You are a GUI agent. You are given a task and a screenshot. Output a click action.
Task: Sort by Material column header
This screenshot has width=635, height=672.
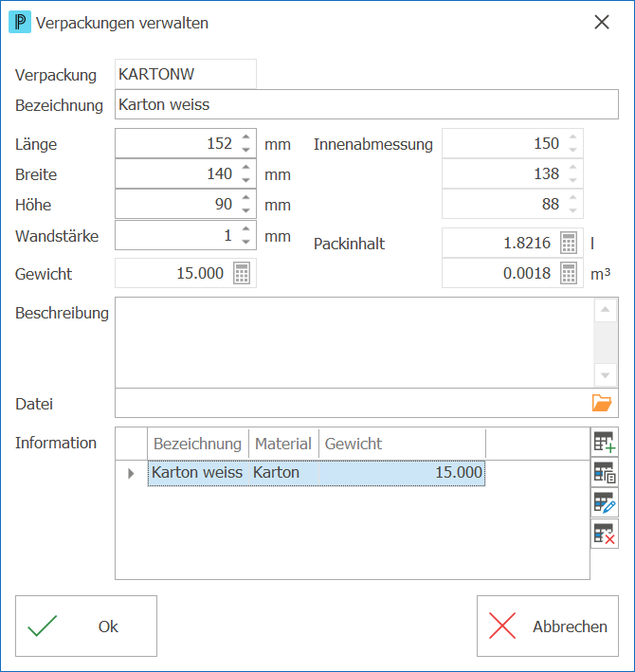(283, 444)
